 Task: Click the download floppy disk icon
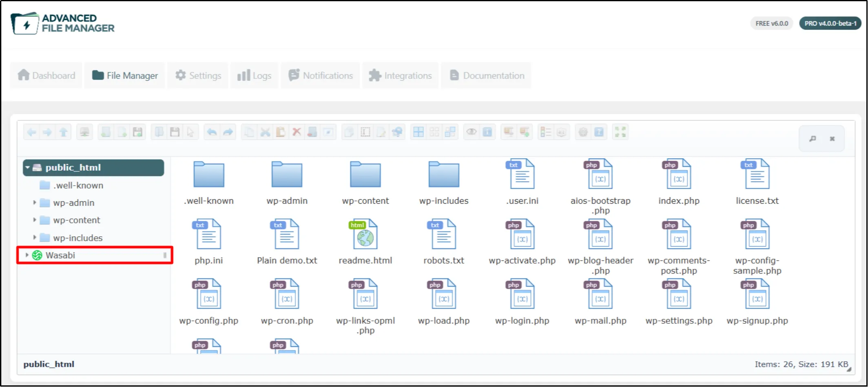pos(175,132)
